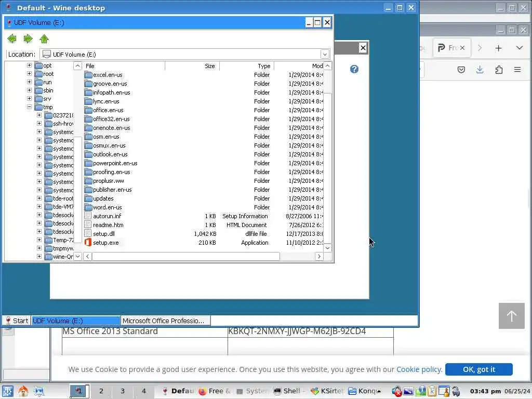Expand the tde-root tree folder
This screenshot has width=532, height=399.
39,198
